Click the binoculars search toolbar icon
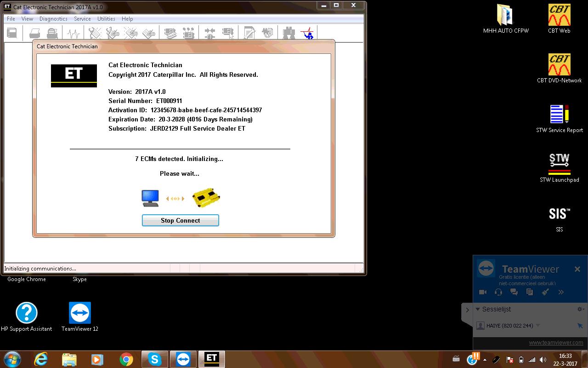 289,33
